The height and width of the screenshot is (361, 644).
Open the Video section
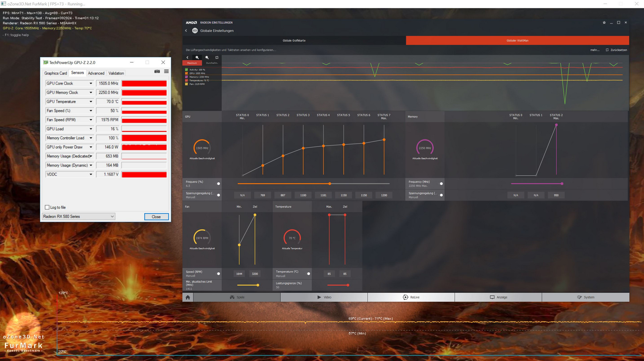324,297
